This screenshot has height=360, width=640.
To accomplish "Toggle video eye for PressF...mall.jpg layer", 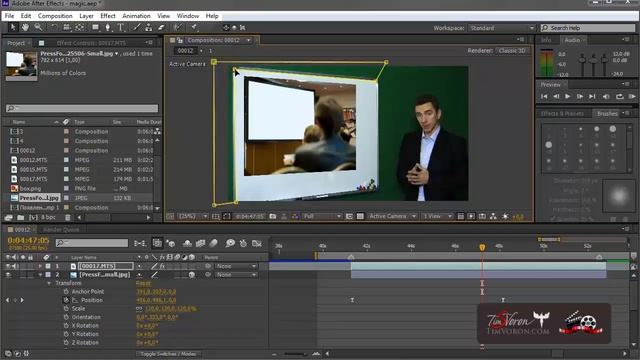I will (x=8, y=275).
